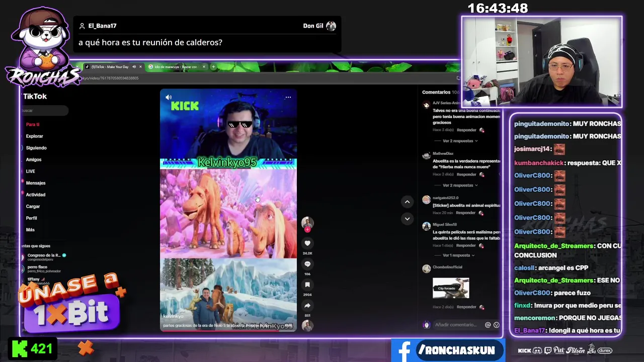Open the emoji picker in the comment box
The image size is (644, 362).
tap(496, 325)
